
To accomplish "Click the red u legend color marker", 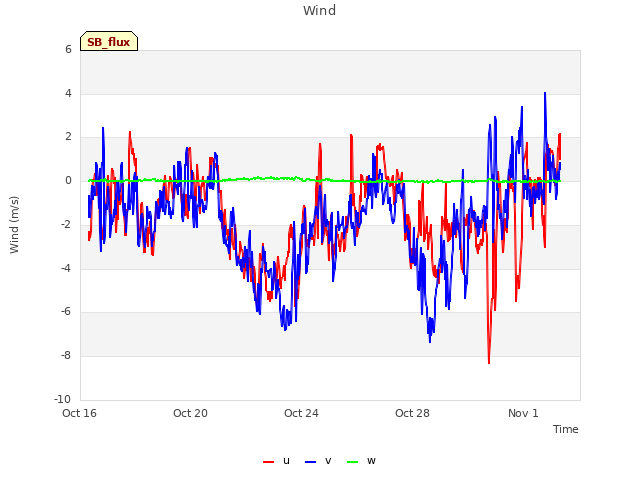I will point(268,462).
